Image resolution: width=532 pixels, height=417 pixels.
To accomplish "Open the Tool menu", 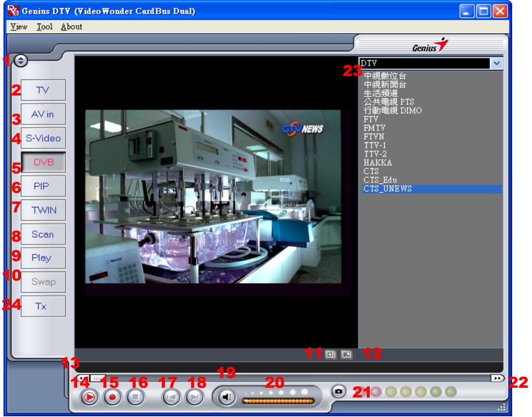I will [x=44, y=27].
